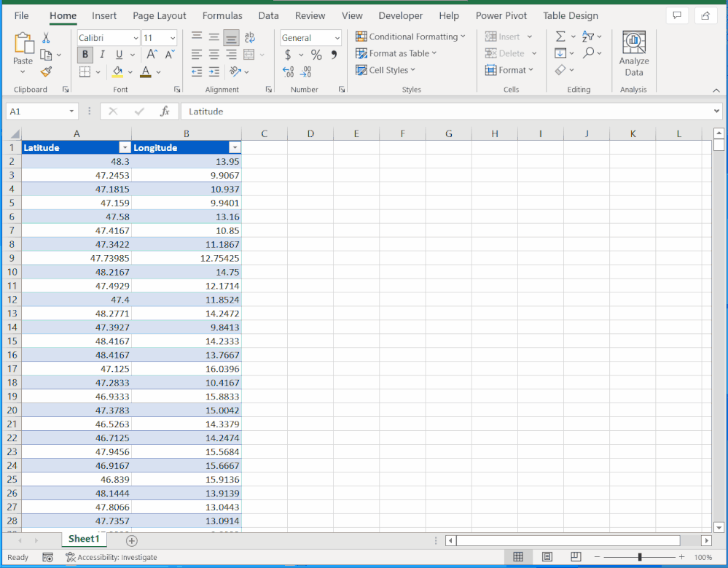Toggle Italic formatting
Image resolution: width=728 pixels, height=568 pixels.
click(x=102, y=55)
